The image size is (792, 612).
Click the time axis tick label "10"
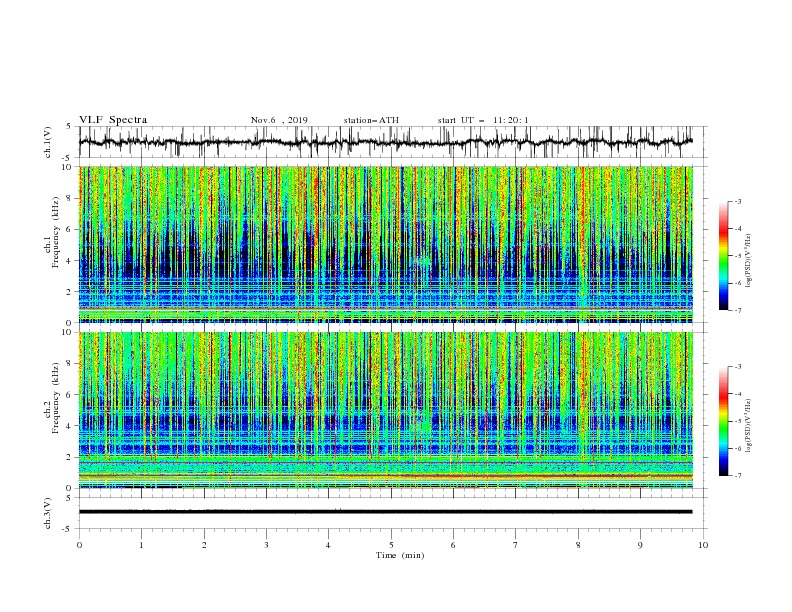pos(703,545)
